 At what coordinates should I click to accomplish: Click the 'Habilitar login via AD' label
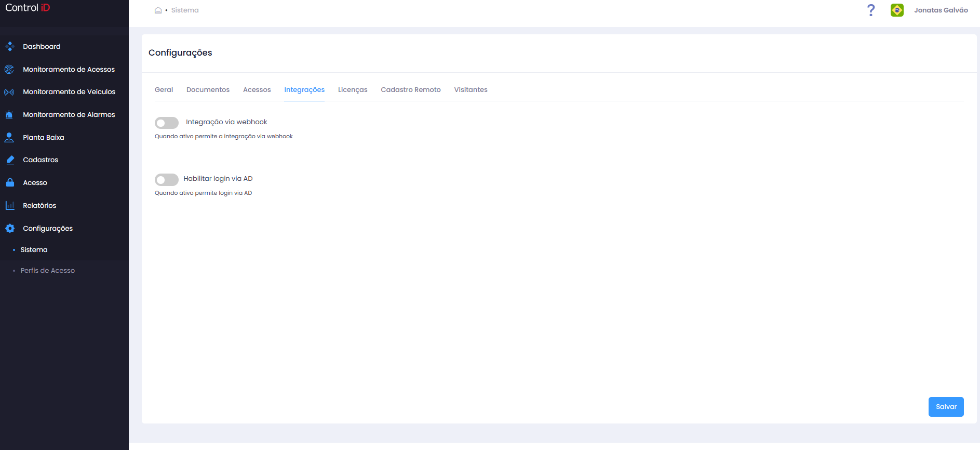coord(218,179)
